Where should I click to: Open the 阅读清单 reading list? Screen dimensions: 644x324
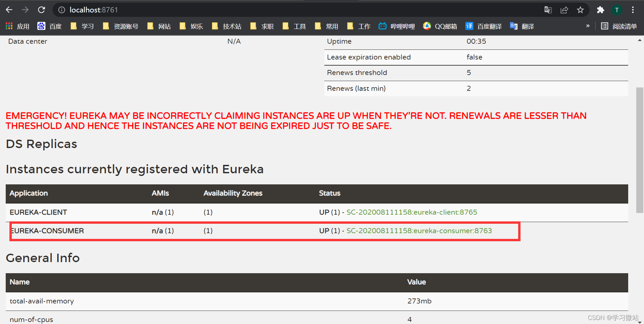click(x=619, y=26)
